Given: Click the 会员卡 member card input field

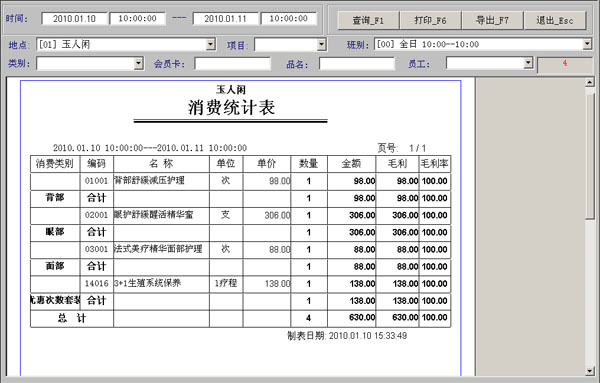Looking at the screenshot, I should tap(233, 64).
